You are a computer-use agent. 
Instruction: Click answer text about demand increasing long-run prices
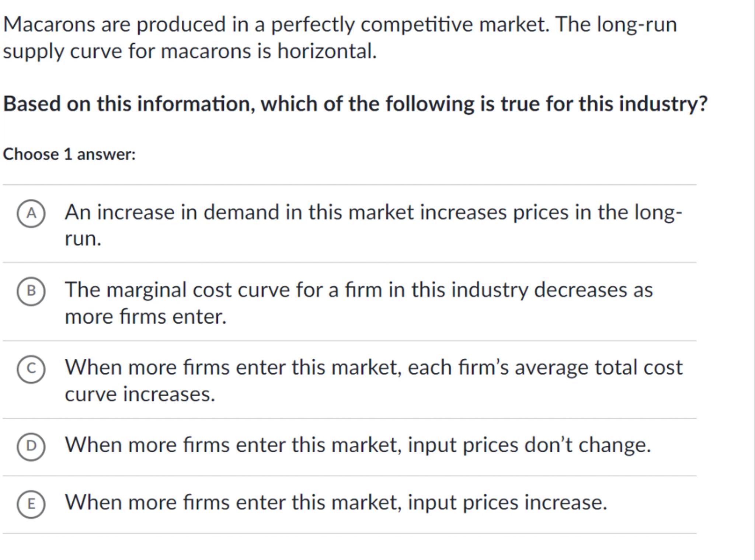point(373,213)
